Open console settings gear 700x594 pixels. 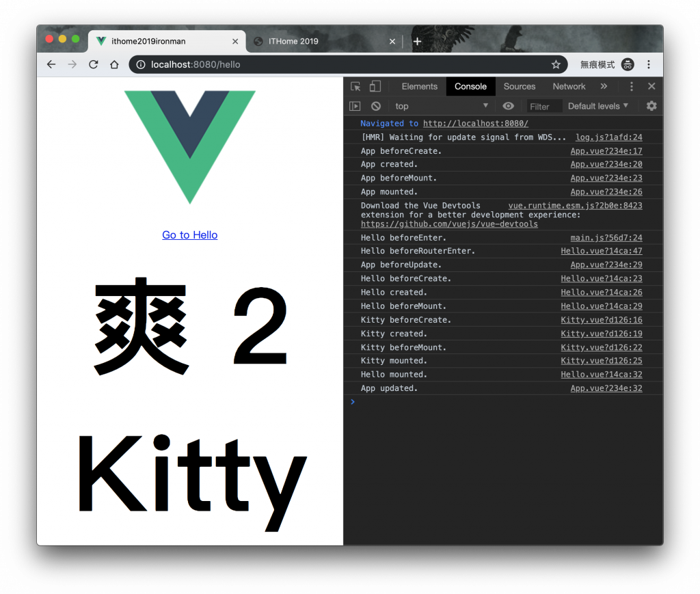point(651,106)
